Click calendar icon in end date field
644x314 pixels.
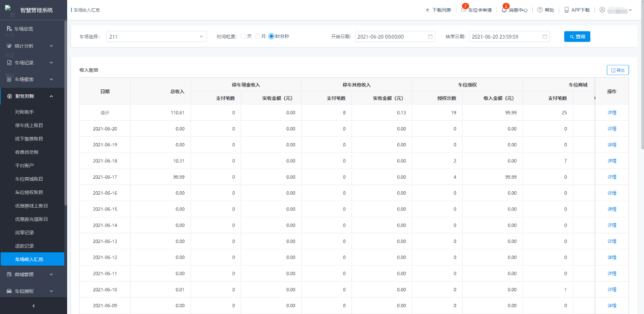point(545,37)
